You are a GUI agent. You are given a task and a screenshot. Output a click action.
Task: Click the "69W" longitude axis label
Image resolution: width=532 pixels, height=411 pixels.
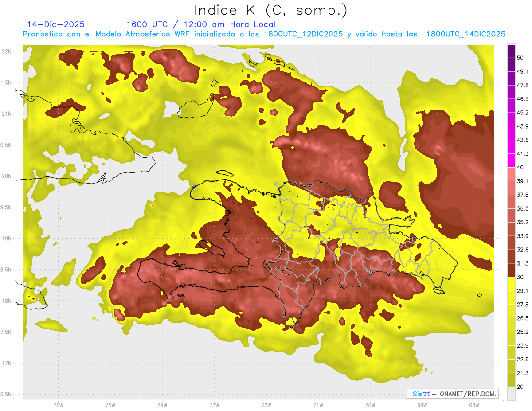[x=422, y=405]
